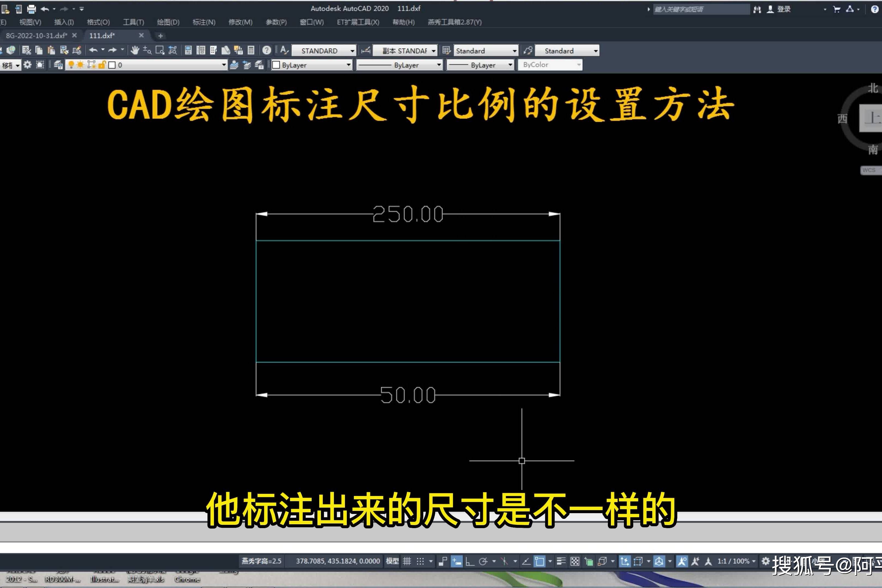Open the 标注(N) menu
The height and width of the screenshot is (588, 882).
[204, 22]
